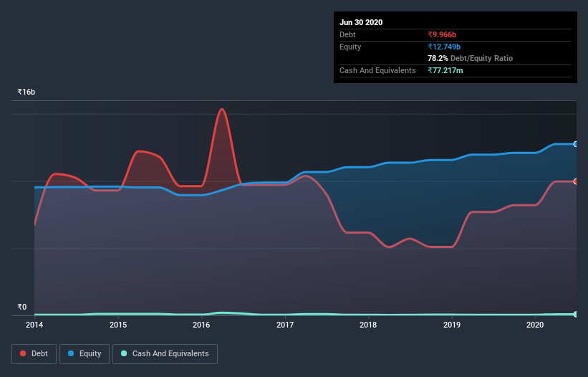Click the 2017 x-axis label
588x377 pixels.
click(x=285, y=325)
